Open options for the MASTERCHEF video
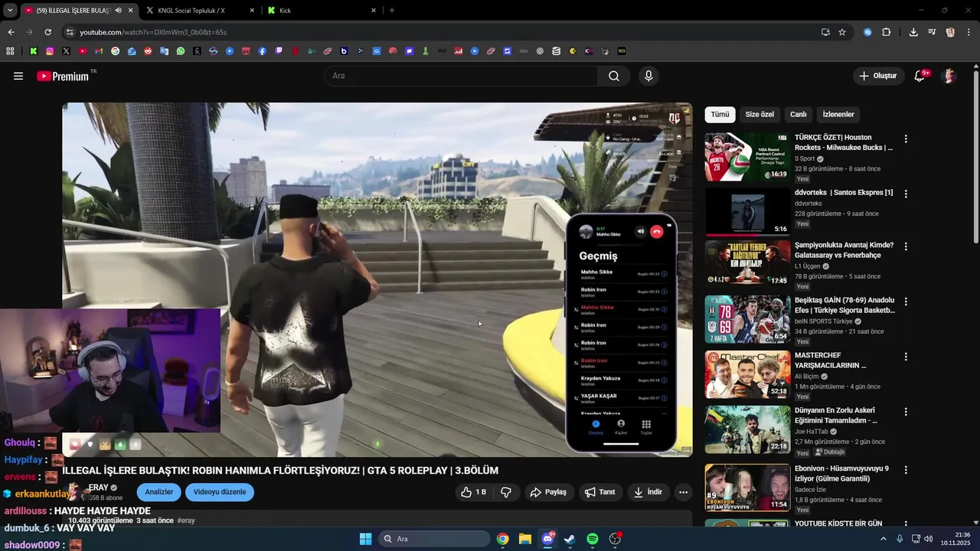Screen dimensions: 980x551 [x=906, y=357]
